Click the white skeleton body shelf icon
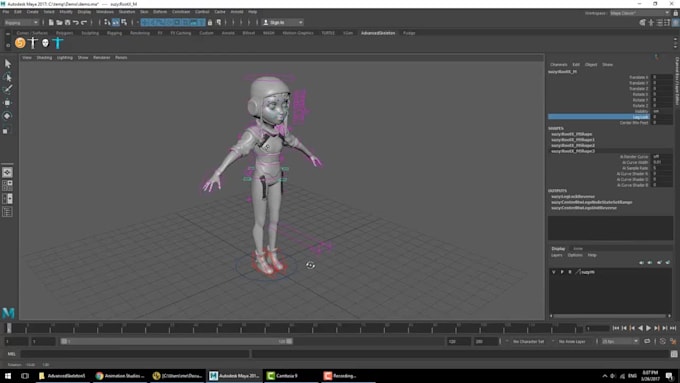680x383 pixels. 33,43
